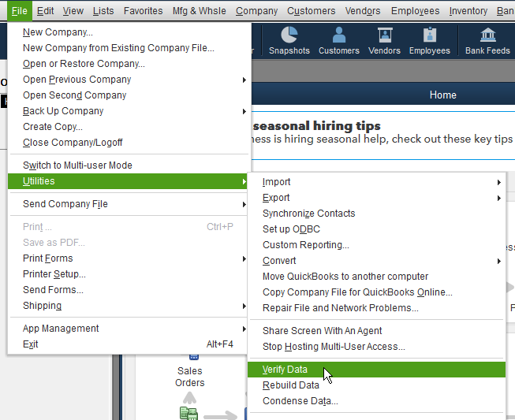Expand the Convert submenu arrow

point(499,261)
